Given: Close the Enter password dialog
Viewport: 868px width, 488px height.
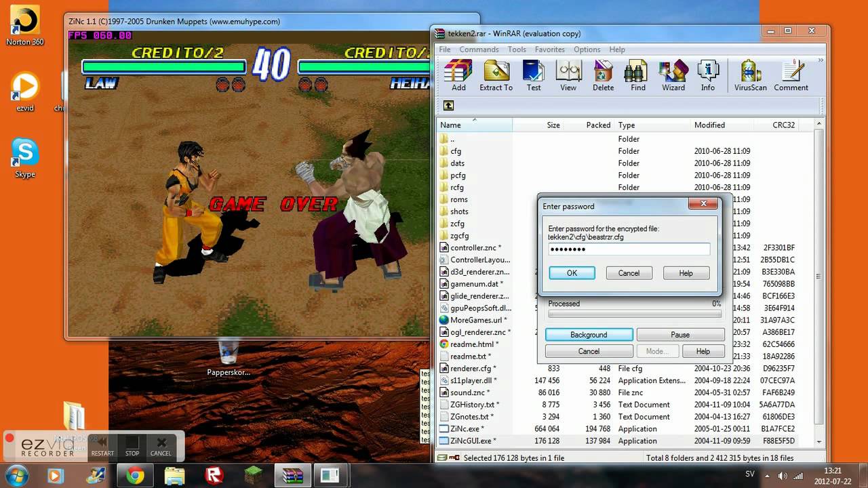Looking at the screenshot, I should (x=703, y=203).
